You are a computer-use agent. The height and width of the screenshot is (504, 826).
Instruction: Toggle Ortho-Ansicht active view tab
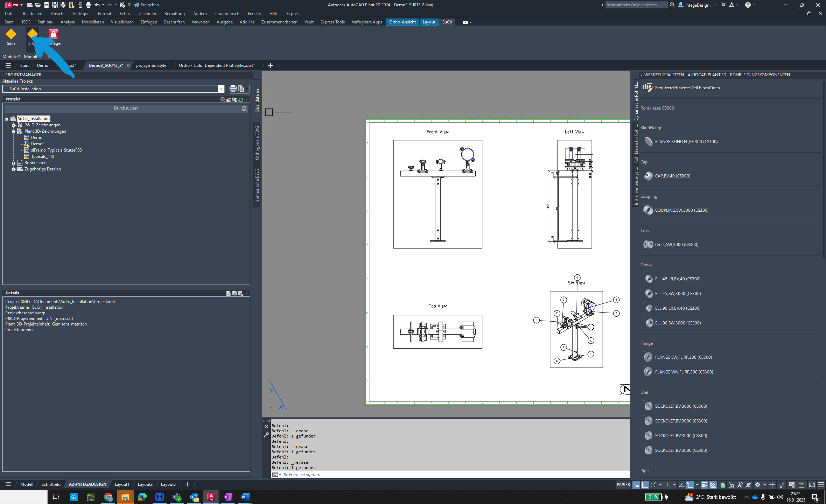(402, 22)
